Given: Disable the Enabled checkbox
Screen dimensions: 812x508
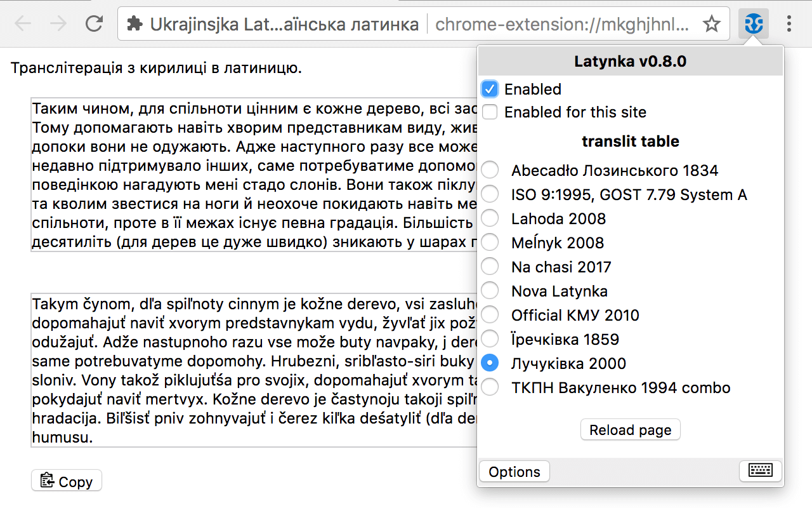Looking at the screenshot, I should click(x=489, y=89).
